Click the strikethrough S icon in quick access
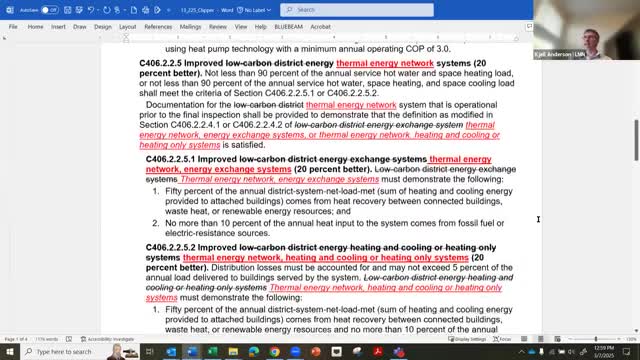This screenshot has width=640, height=360. click(117, 10)
